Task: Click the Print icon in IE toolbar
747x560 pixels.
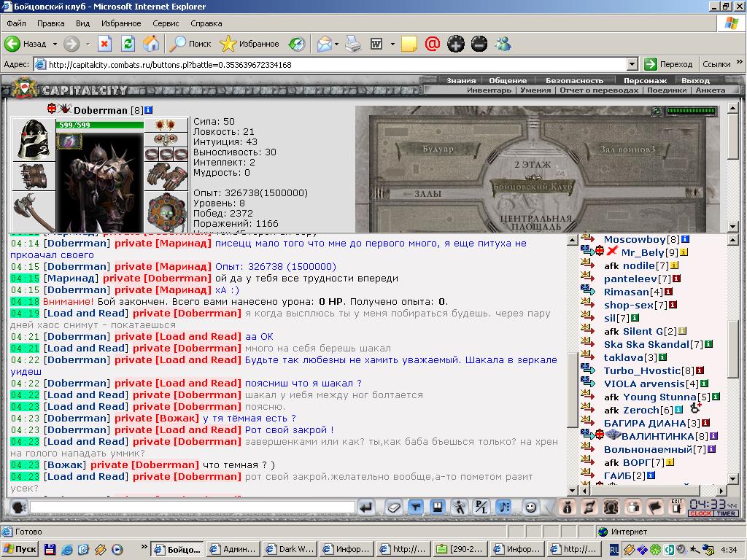Action: click(x=353, y=44)
